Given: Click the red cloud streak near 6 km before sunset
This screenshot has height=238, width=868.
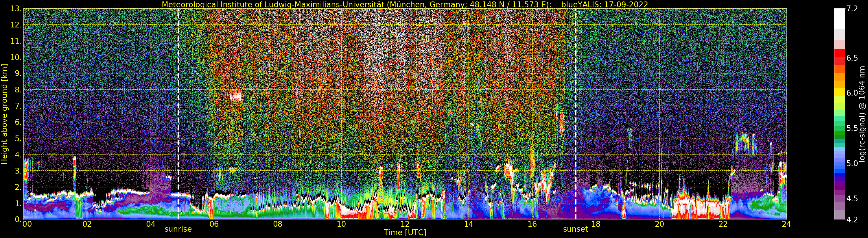Looking at the screenshot, I should click(x=562, y=123).
